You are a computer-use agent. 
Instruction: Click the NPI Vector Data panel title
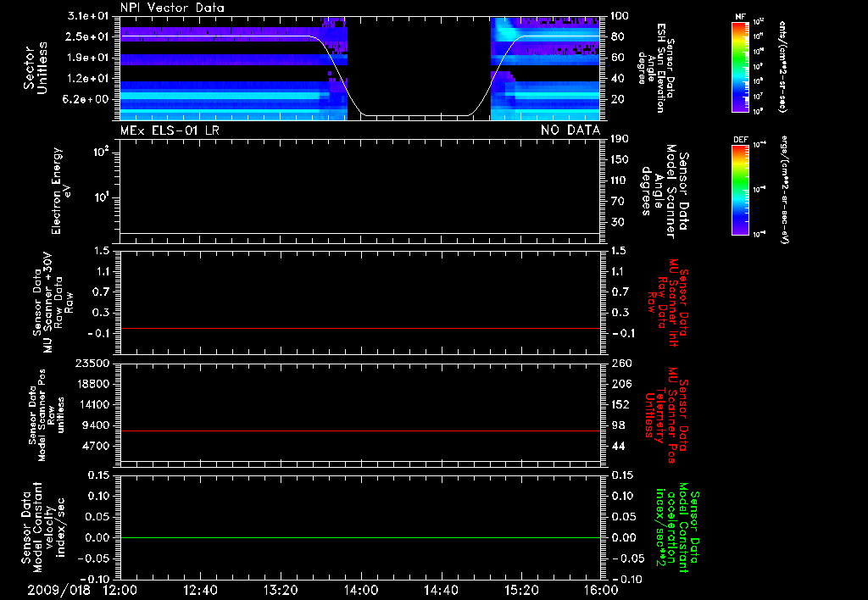click(172, 8)
